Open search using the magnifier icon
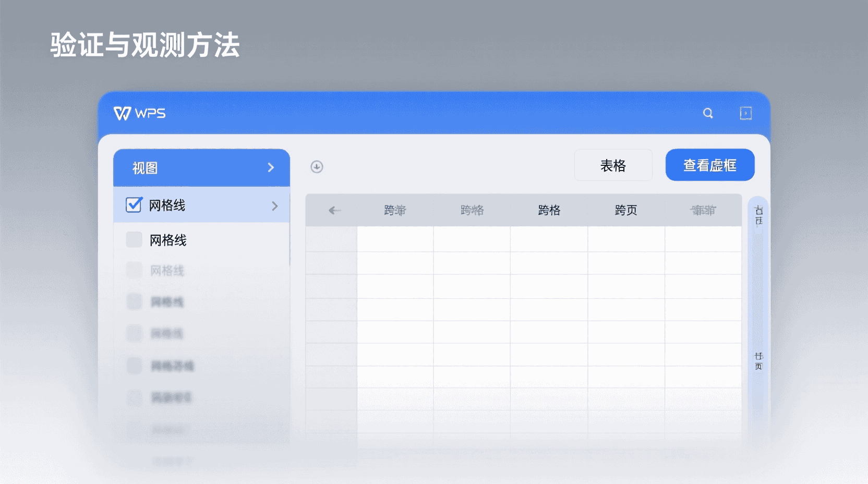Image resolution: width=868 pixels, height=484 pixels. (x=707, y=113)
